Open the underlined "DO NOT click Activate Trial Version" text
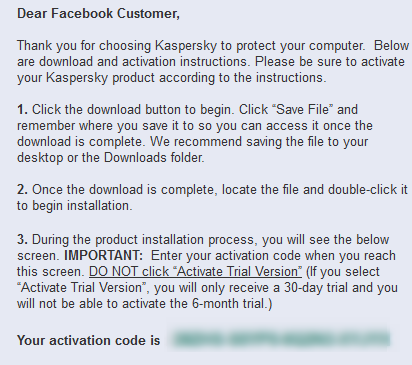 coord(195,272)
